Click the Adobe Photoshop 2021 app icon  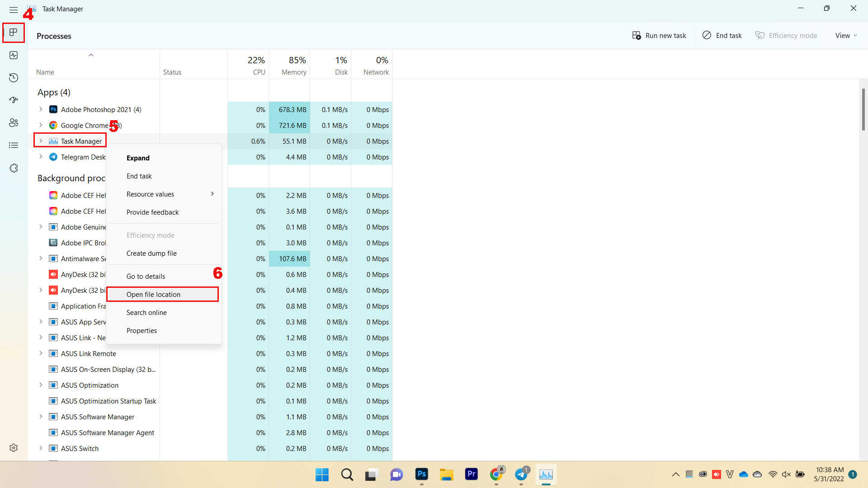click(x=53, y=110)
